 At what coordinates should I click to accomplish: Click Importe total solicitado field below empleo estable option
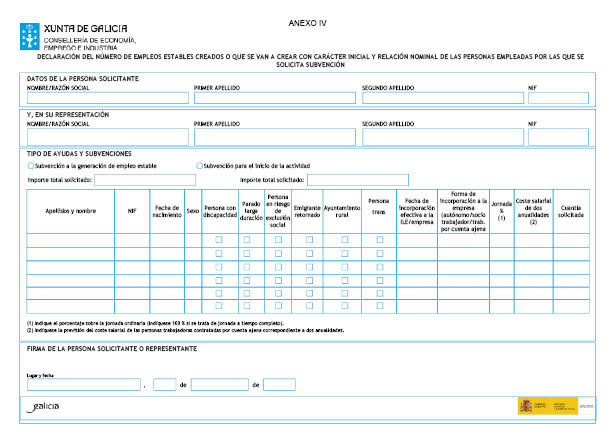tap(145, 180)
